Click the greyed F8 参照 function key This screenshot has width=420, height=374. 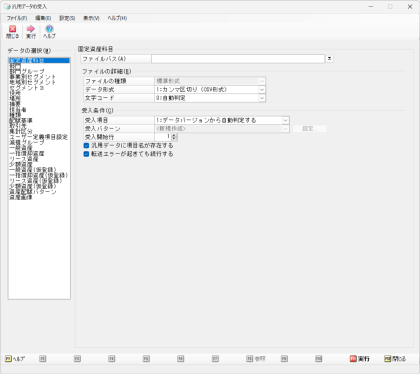point(256,359)
